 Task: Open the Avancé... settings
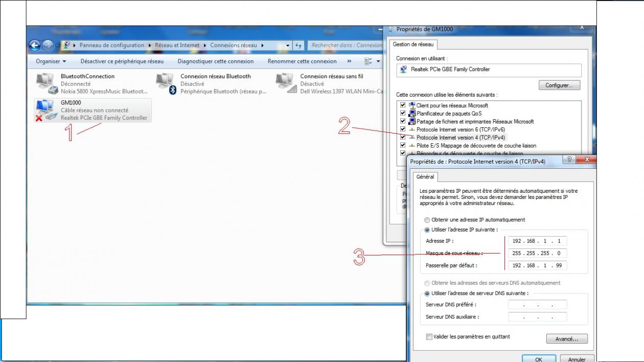[566, 339]
